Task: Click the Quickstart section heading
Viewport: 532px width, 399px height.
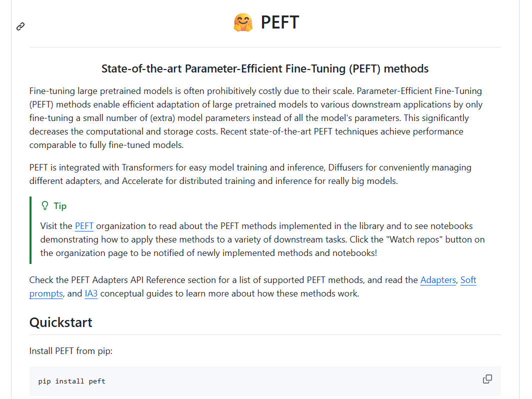Action: click(x=60, y=322)
